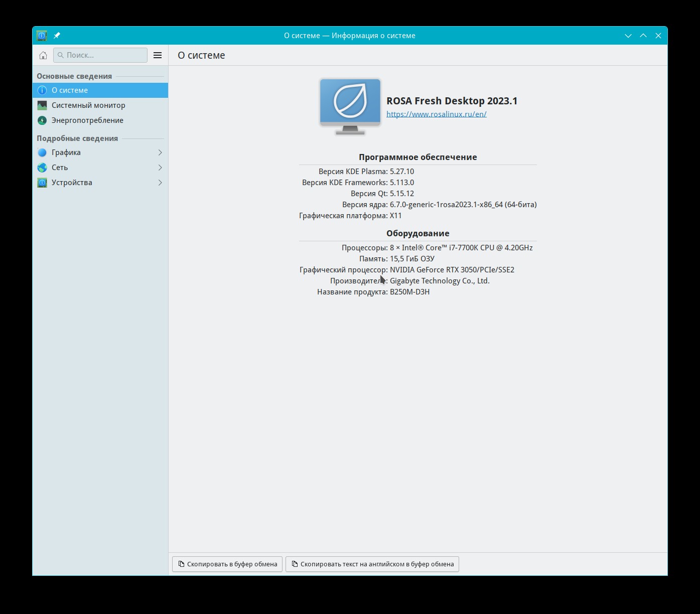The height and width of the screenshot is (614, 700).
Task: Click the product name B250M-D3H
Action: click(x=409, y=292)
